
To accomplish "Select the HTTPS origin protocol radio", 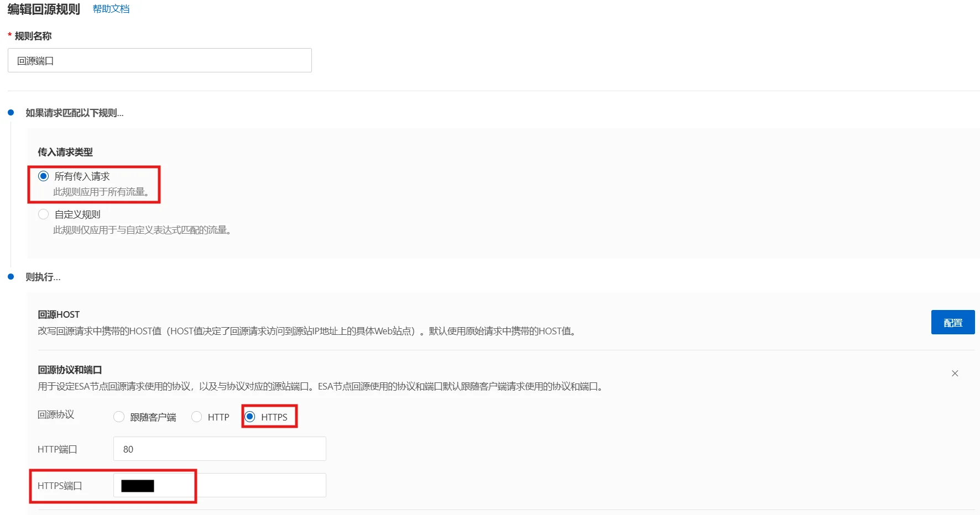I will 250,417.
